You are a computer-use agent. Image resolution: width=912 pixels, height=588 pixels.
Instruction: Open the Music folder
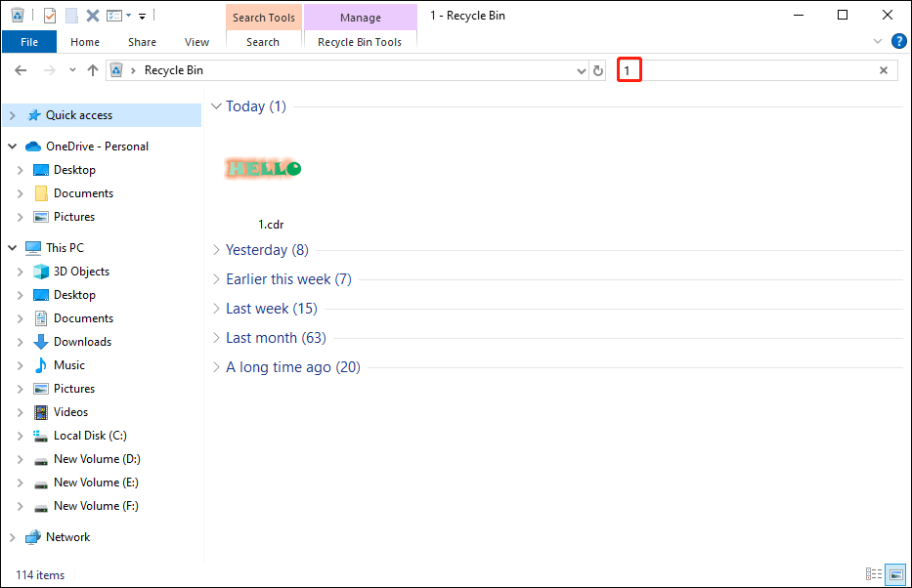[x=69, y=365]
